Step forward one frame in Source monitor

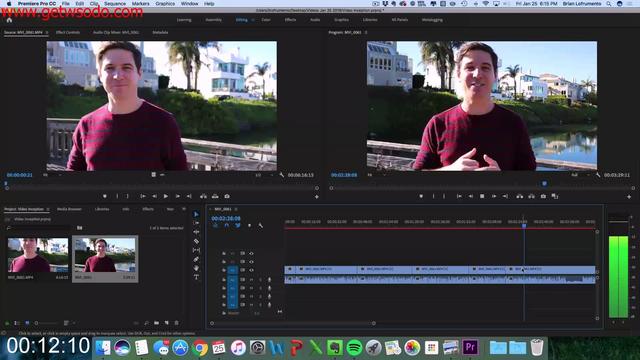click(178, 196)
